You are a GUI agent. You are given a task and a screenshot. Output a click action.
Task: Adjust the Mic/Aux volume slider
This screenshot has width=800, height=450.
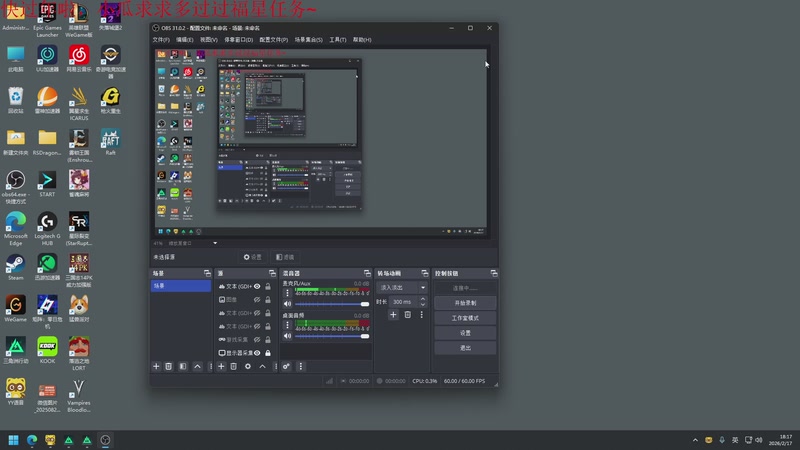coord(332,304)
